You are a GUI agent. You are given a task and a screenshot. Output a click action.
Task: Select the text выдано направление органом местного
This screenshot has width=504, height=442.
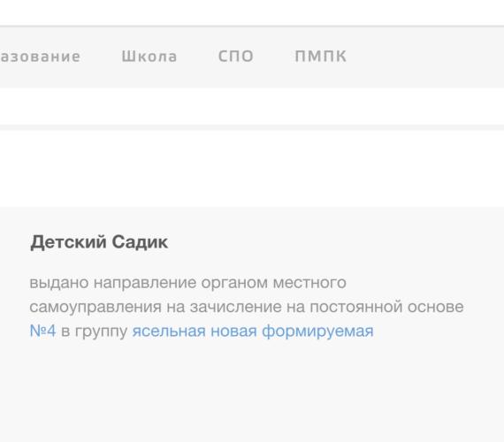click(x=187, y=283)
